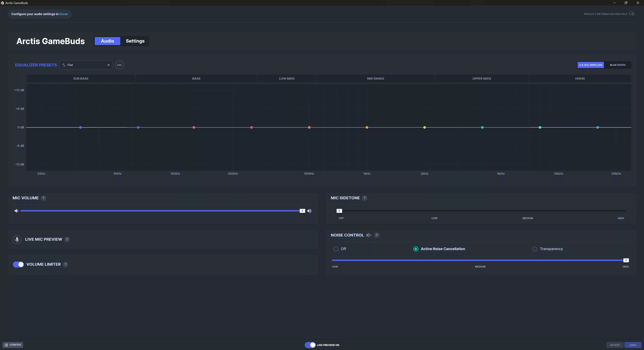Click Product Information and Help text link

(x=605, y=14)
